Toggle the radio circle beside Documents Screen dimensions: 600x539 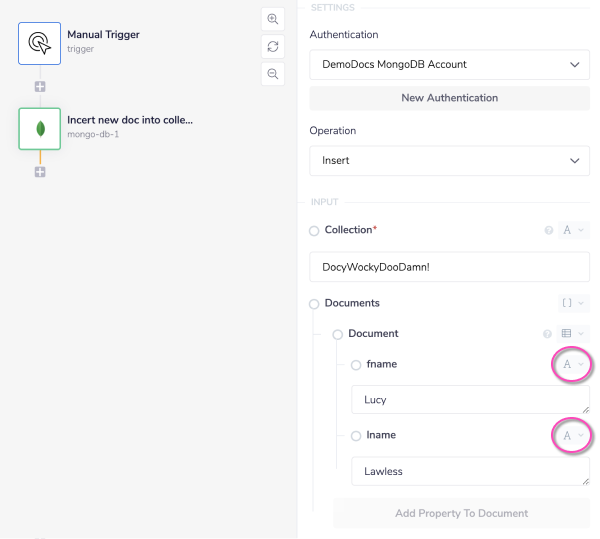pos(314,304)
